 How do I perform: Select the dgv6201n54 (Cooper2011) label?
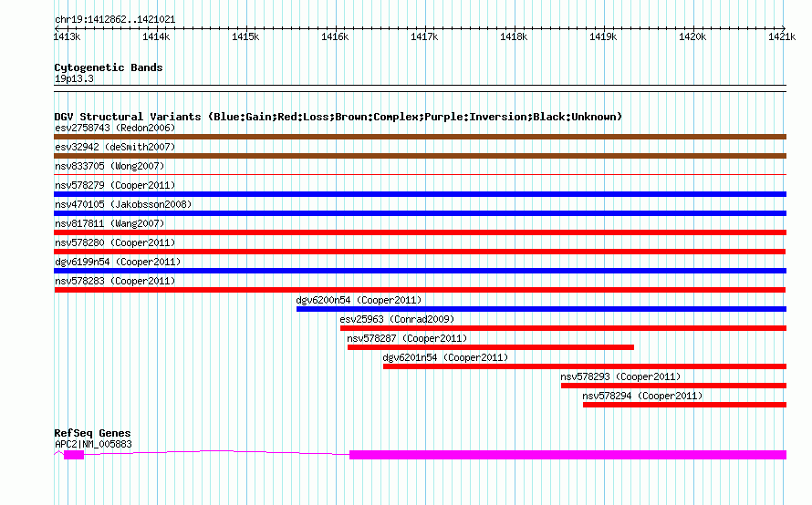click(445, 357)
